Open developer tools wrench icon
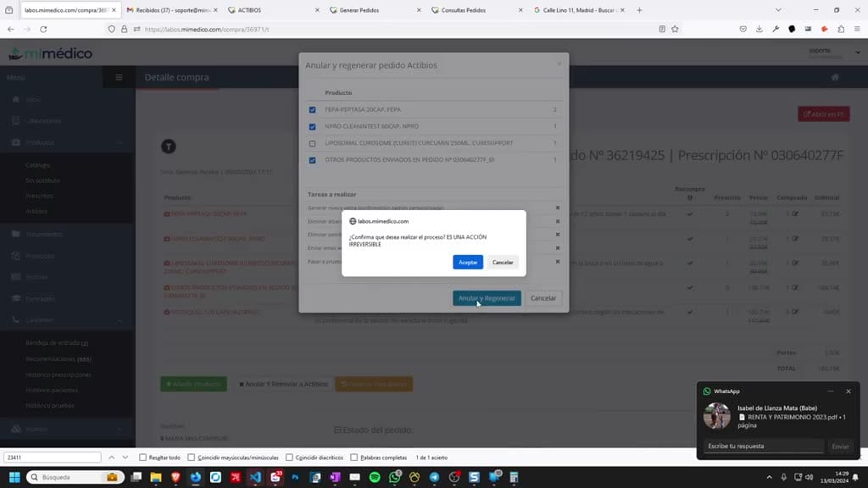 click(x=776, y=30)
